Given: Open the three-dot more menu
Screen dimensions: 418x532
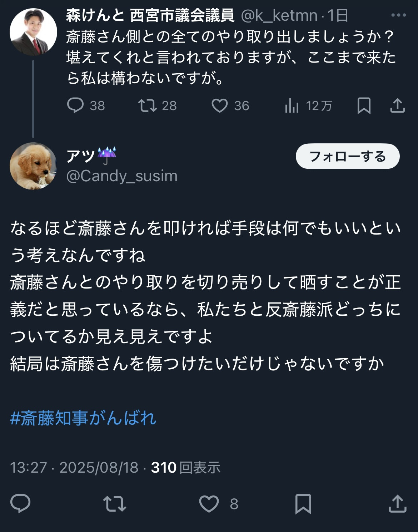Looking at the screenshot, I should [x=398, y=15].
